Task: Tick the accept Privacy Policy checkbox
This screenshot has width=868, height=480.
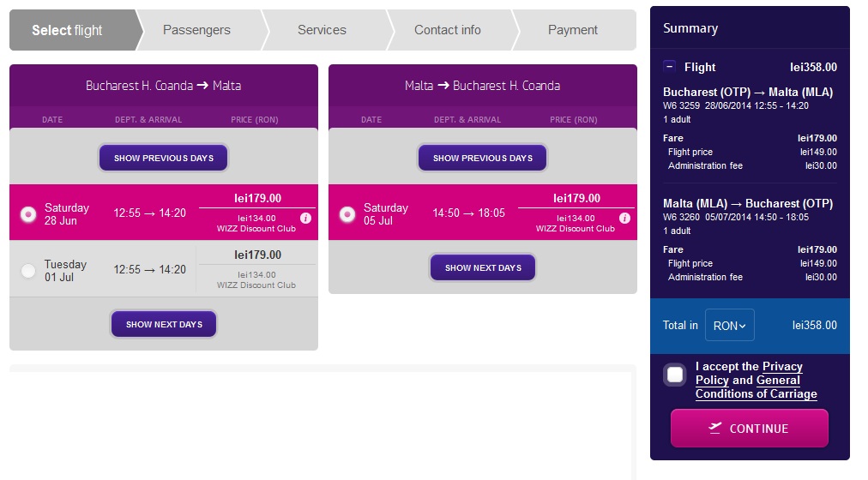Action: coord(675,375)
